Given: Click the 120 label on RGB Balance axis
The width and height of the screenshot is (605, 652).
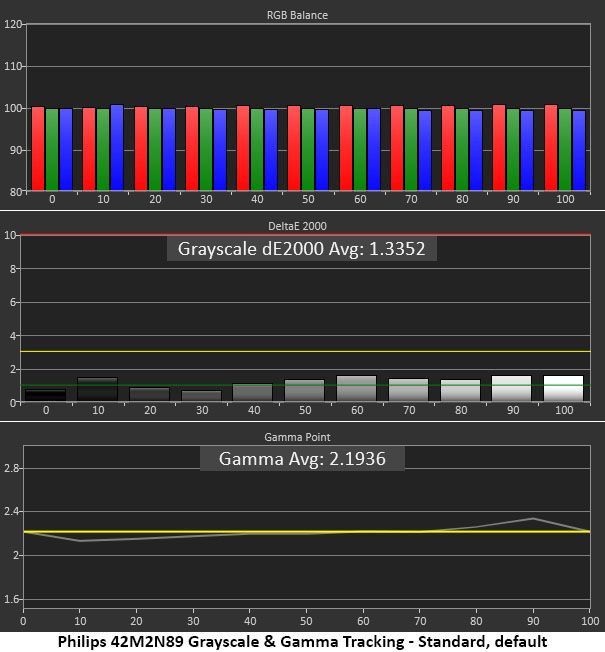Looking at the screenshot, I should [x=12, y=24].
